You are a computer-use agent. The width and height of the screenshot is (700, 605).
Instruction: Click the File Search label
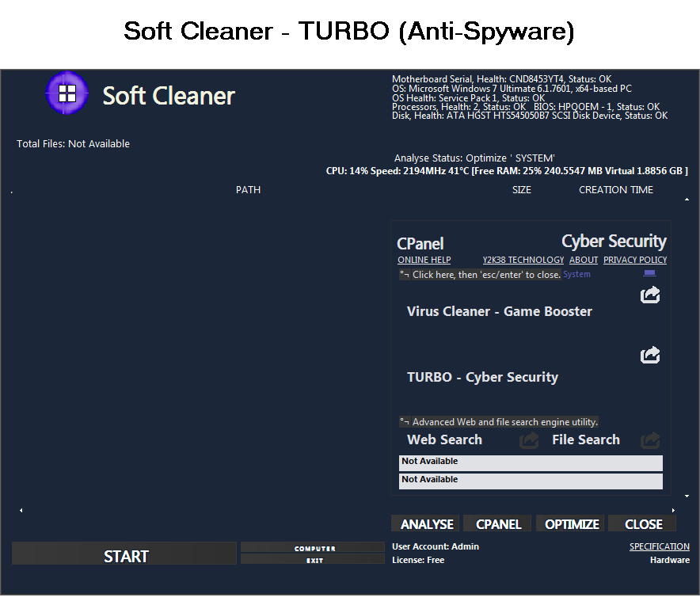pyautogui.click(x=586, y=439)
